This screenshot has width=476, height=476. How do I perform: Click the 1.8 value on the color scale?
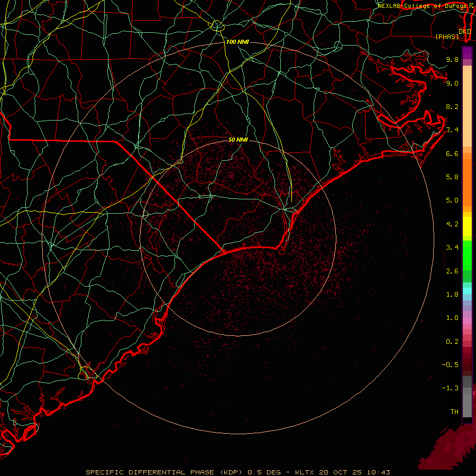coord(452,295)
